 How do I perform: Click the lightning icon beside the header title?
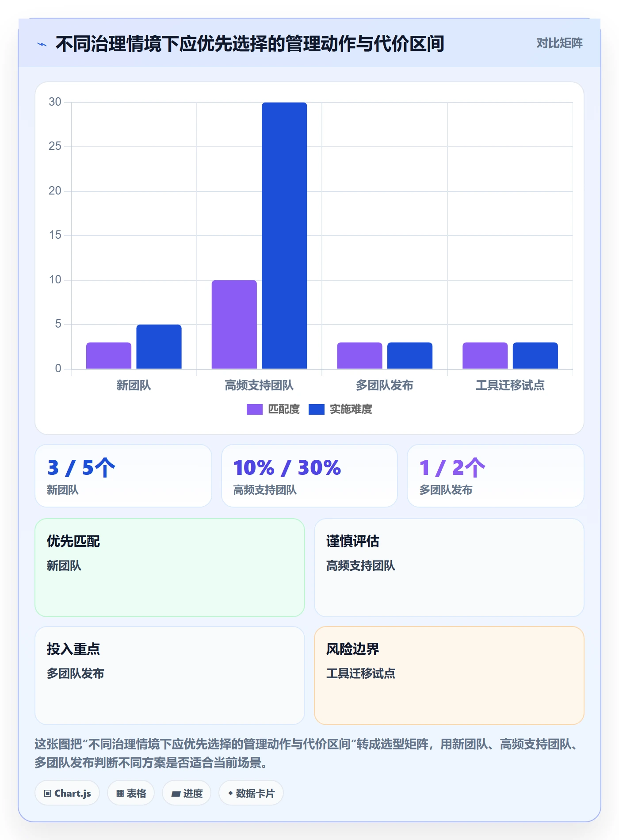tap(42, 44)
